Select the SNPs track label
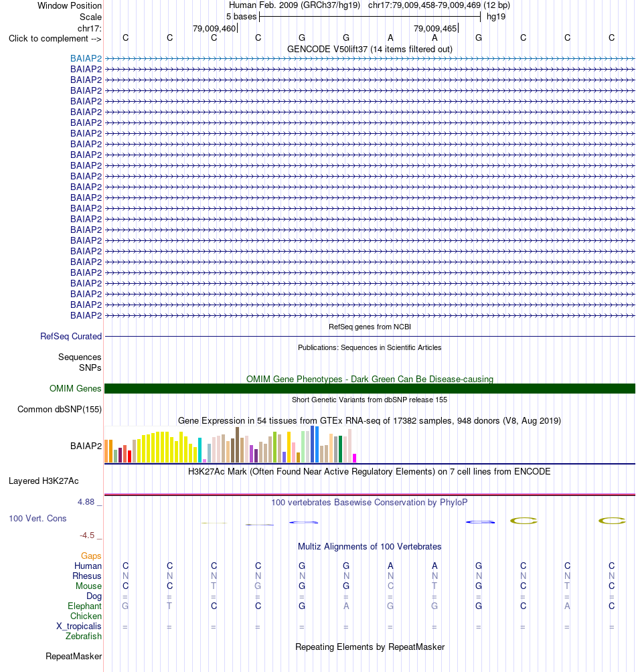The image size is (636, 672). [90, 367]
